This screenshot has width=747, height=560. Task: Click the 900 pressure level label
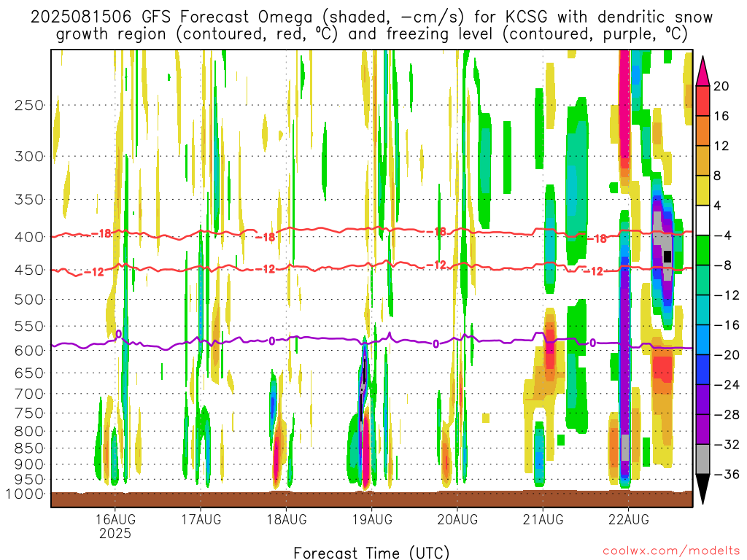pyautogui.click(x=29, y=464)
